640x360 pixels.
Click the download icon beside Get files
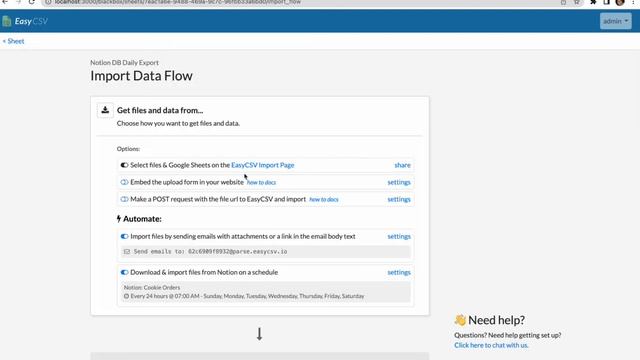(105, 110)
